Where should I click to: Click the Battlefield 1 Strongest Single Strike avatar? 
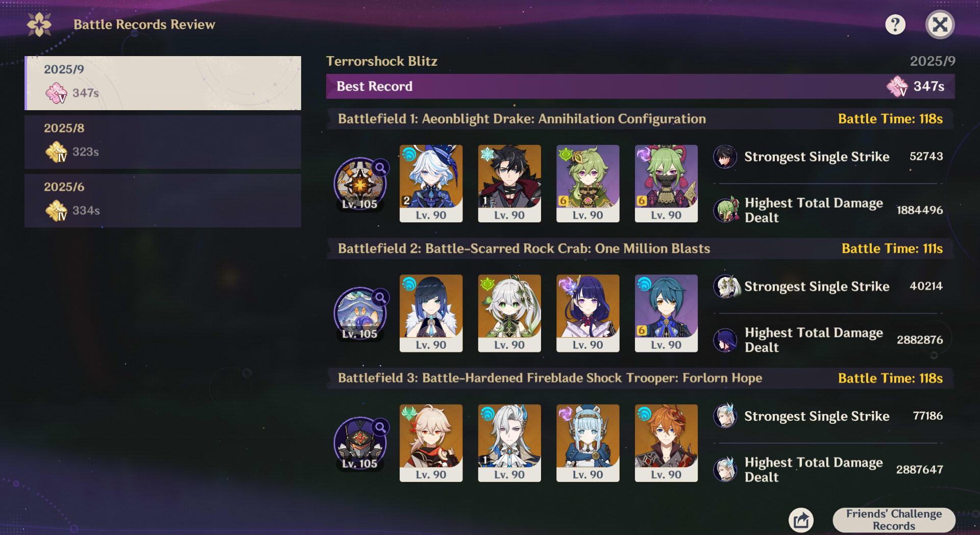[725, 157]
